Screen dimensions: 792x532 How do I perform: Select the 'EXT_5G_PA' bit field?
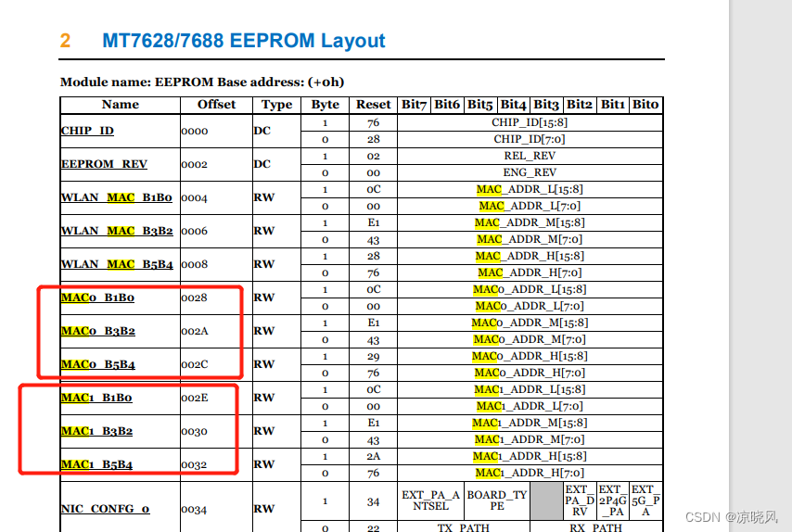pyautogui.click(x=645, y=500)
